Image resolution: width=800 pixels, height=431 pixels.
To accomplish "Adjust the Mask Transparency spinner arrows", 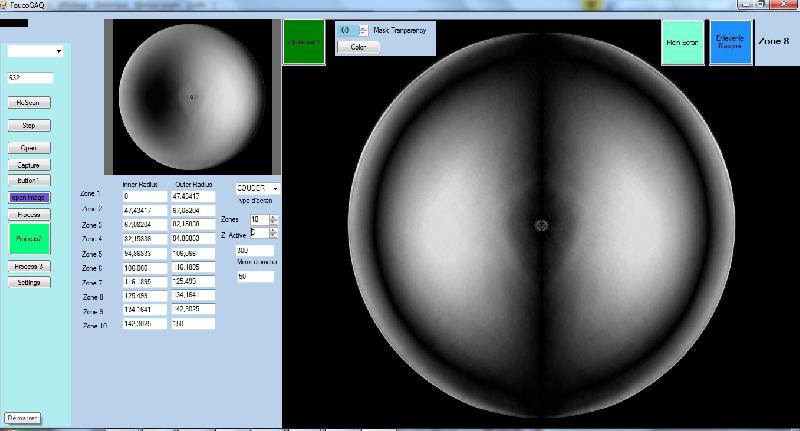I will [x=363, y=30].
